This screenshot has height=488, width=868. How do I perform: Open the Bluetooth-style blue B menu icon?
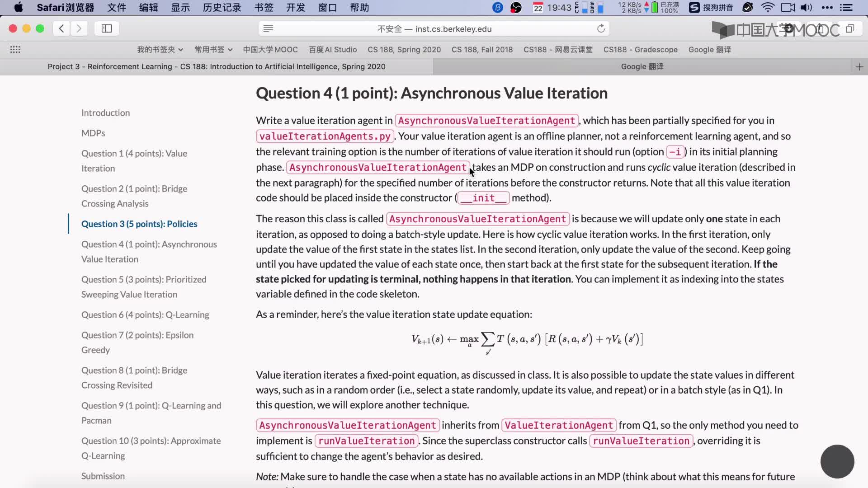497,7
